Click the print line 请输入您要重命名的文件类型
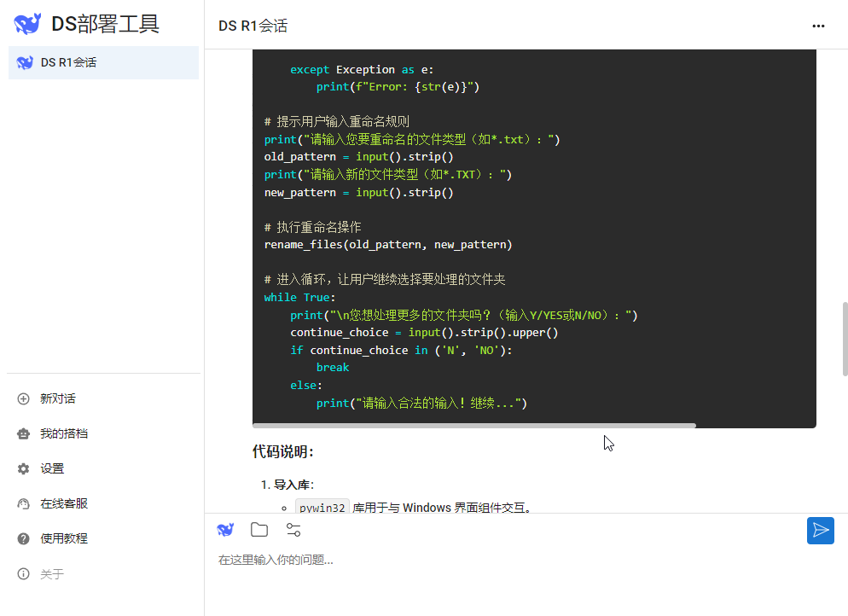The width and height of the screenshot is (848, 616). [x=412, y=140]
